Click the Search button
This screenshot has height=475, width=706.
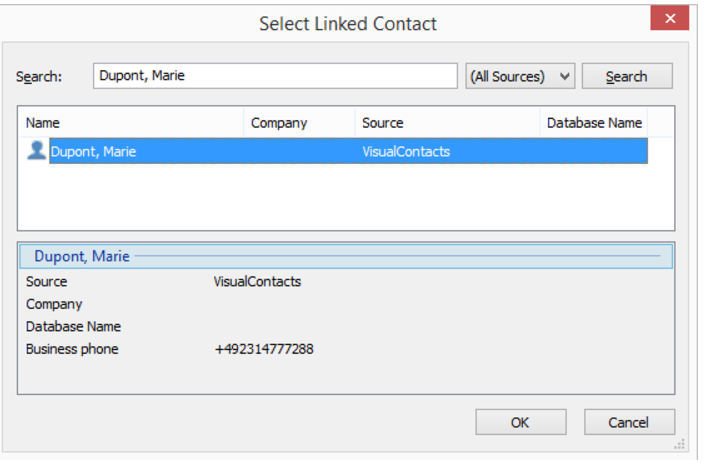point(626,76)
